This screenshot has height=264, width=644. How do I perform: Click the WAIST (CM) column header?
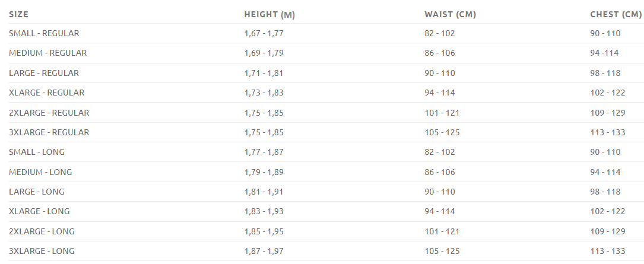click(450, 14)
